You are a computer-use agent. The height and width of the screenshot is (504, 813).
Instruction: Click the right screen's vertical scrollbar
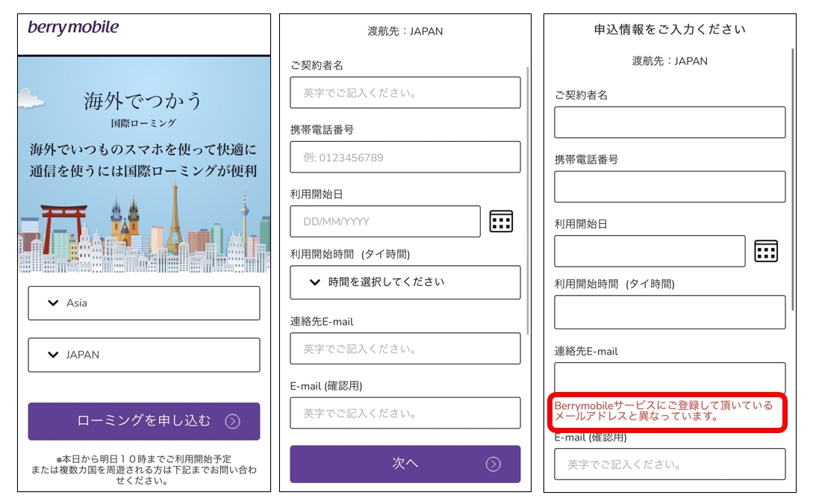pos(793,179)
